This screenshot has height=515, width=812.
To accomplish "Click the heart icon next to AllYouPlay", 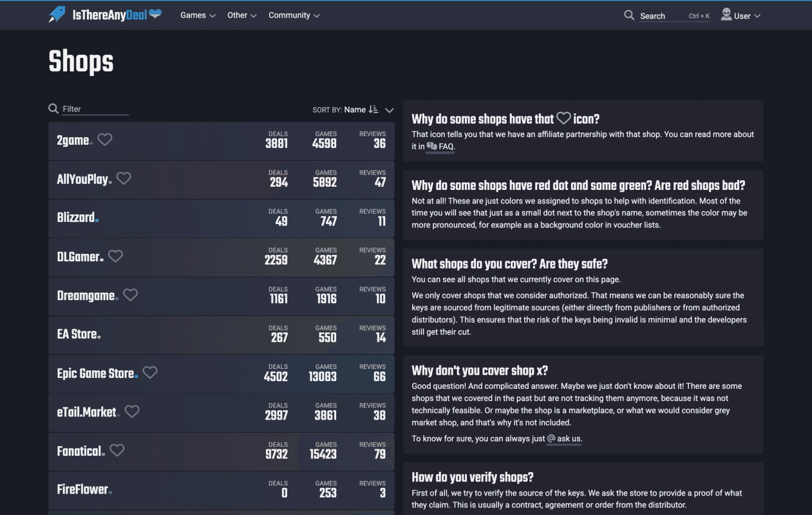I will [124, 178].
